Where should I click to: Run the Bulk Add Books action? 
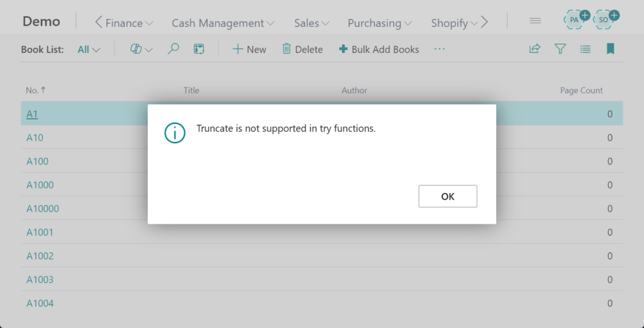click(x=379, y=49)
